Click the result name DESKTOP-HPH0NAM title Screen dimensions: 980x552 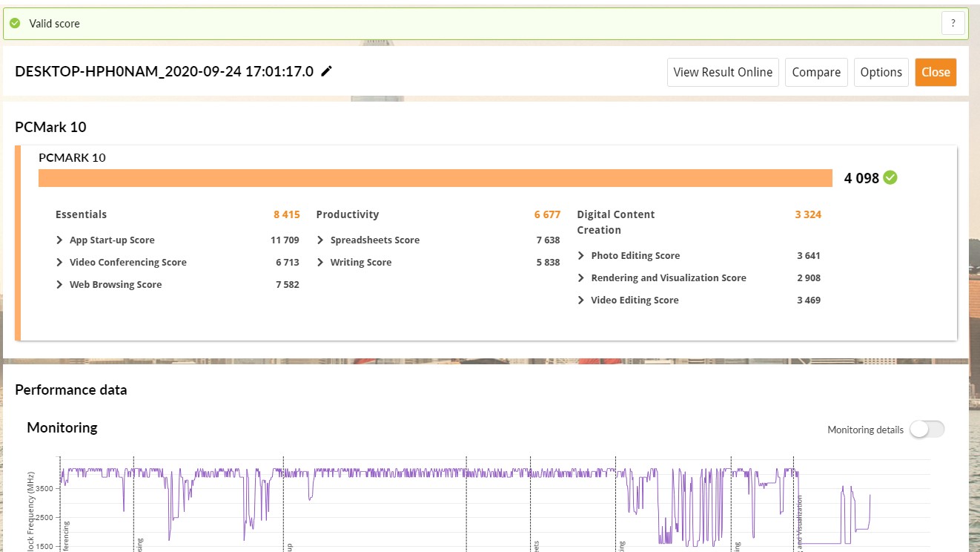pos(165,71)
